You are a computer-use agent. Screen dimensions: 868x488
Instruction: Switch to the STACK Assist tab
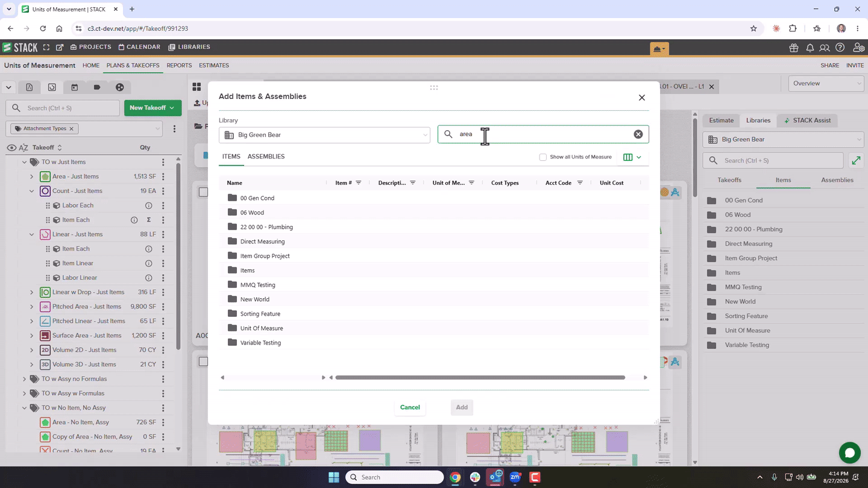click(x=806, y=120)
